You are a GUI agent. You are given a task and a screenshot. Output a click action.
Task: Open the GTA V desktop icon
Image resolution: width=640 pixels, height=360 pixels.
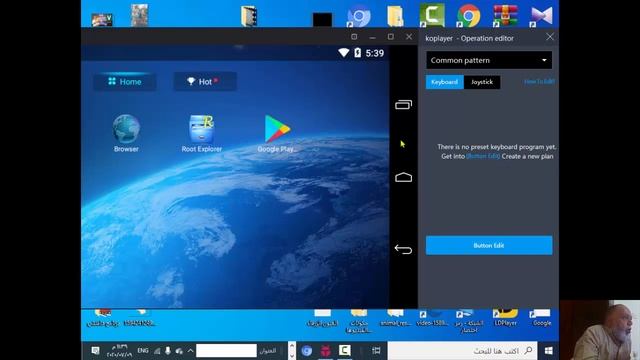(x=102, y=20)
